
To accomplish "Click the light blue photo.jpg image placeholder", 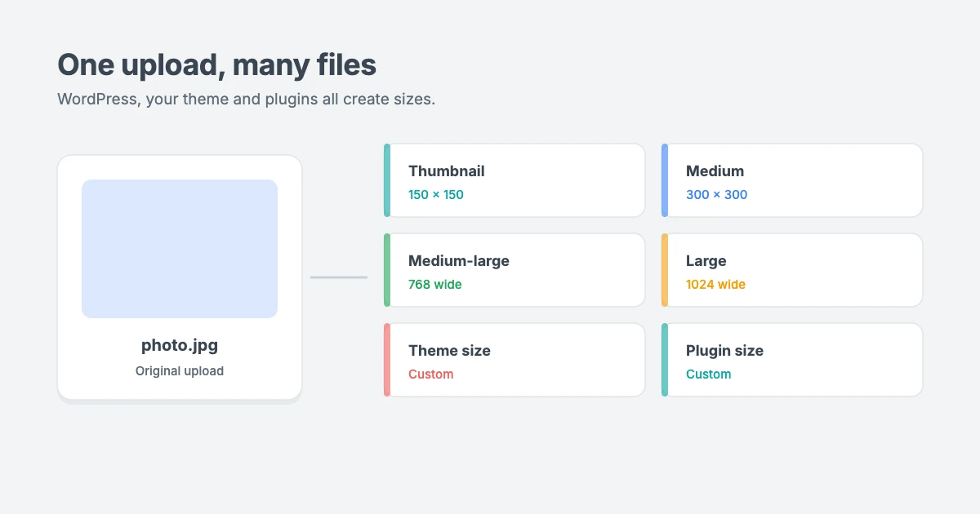I will pos(180,249).
